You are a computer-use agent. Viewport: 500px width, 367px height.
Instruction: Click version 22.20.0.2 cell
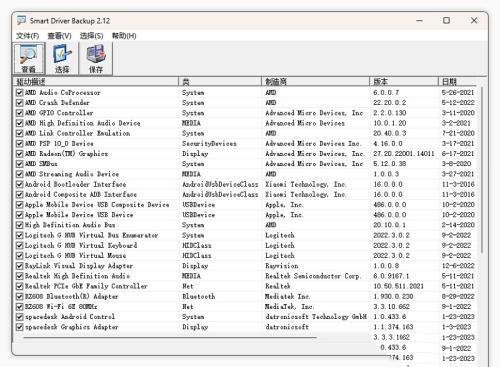(x=389, y=103)
